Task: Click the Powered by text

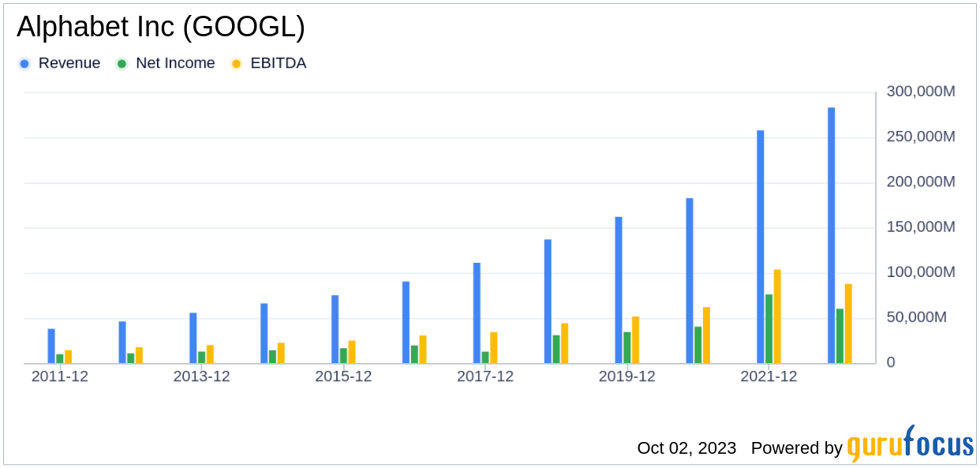Action: tap(797, 447)
